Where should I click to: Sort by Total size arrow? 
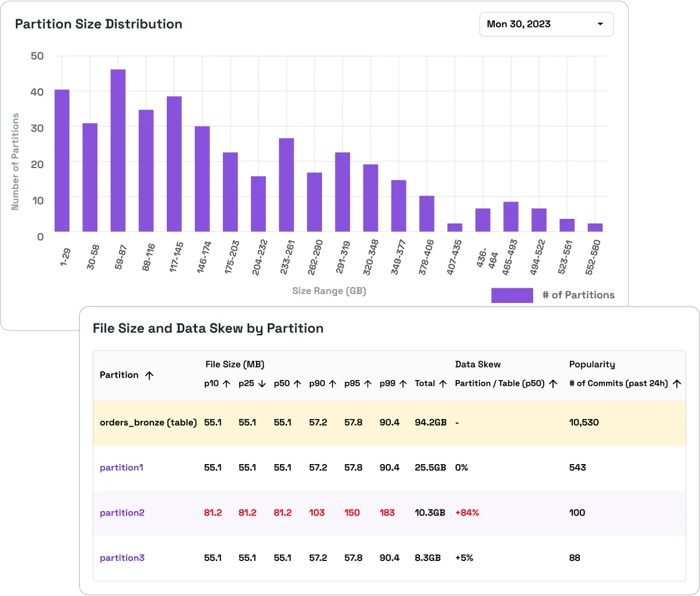click(443, 384)
